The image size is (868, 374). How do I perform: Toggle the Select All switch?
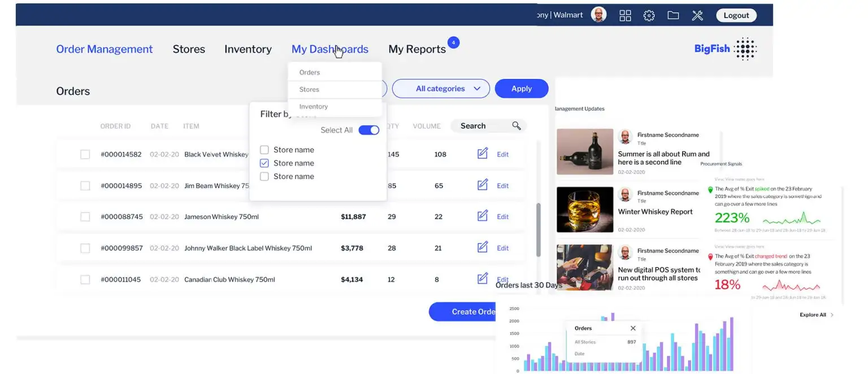coord(368,131)
